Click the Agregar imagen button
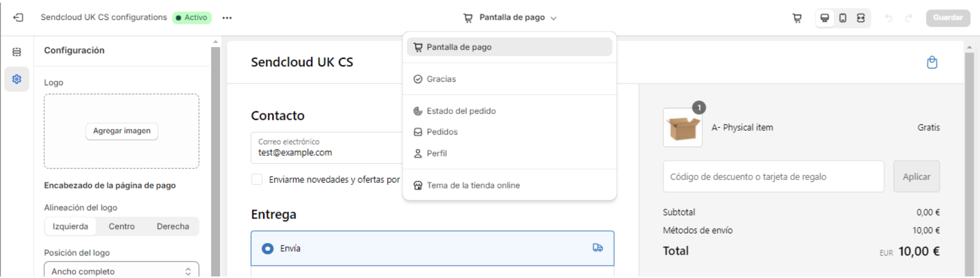980x278 pixels. (x=121, y=131)
